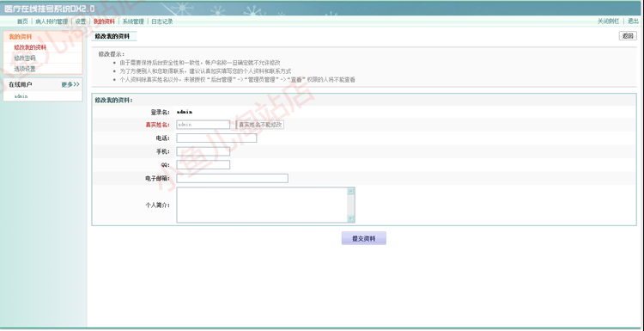
Task: Open the 设置 menu item
Action: tap(81, 21)
